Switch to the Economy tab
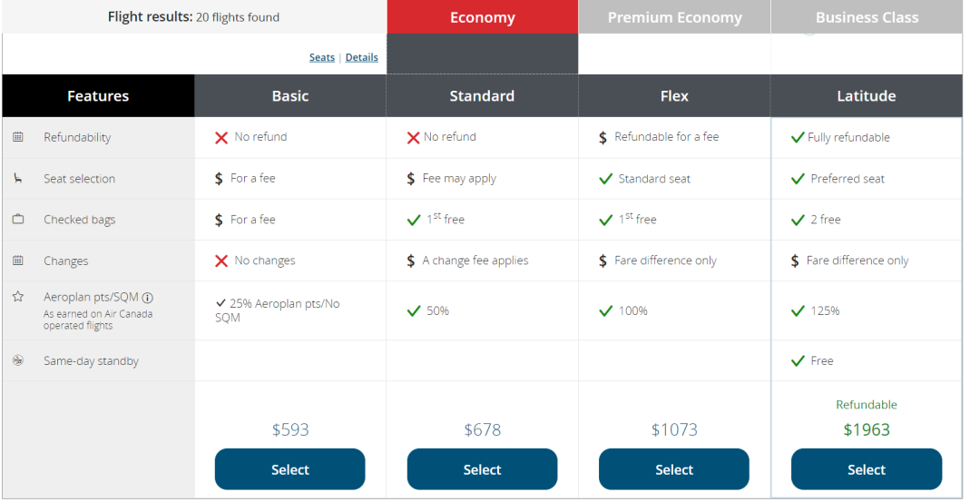The height and width of the screenshot is (502, 980). click(x=483, y=17)
